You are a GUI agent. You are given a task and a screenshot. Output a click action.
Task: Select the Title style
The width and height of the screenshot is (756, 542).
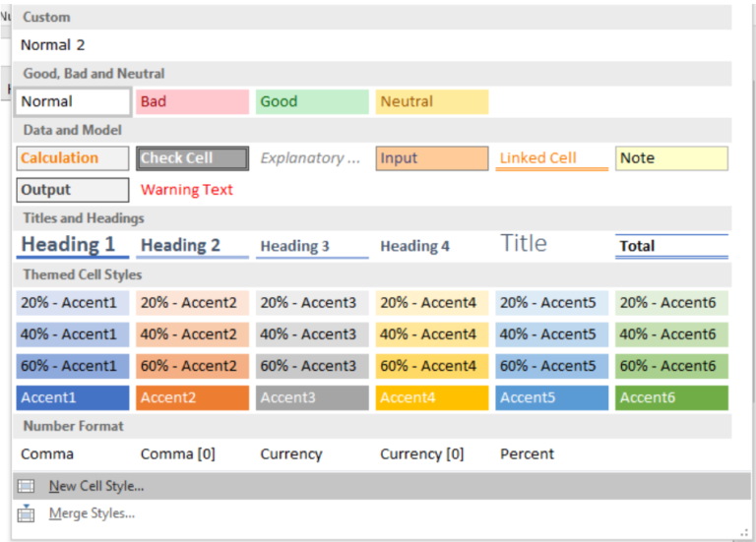[551, 244]
